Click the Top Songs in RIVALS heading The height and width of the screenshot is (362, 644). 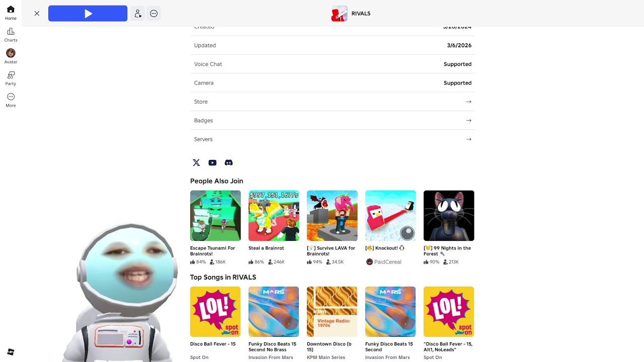(x=223, y=277)
